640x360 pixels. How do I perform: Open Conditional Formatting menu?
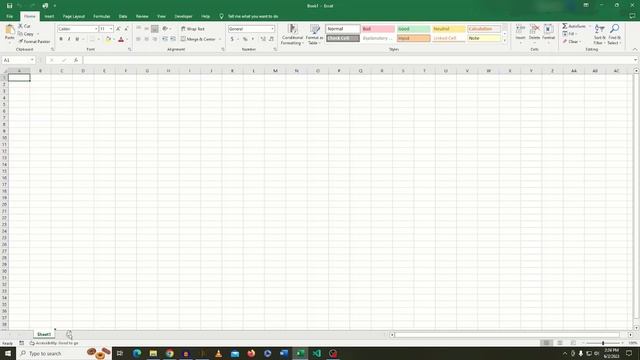(x=292, y=34)
